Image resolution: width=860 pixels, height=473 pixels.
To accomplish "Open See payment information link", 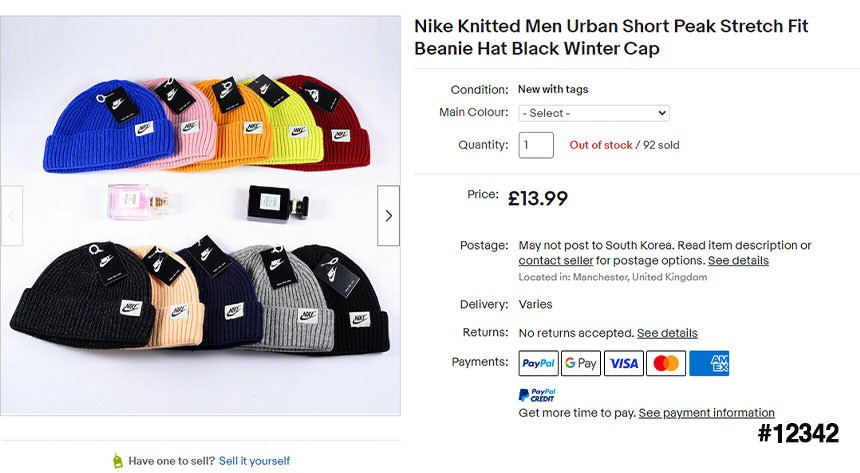I will 706,413.
